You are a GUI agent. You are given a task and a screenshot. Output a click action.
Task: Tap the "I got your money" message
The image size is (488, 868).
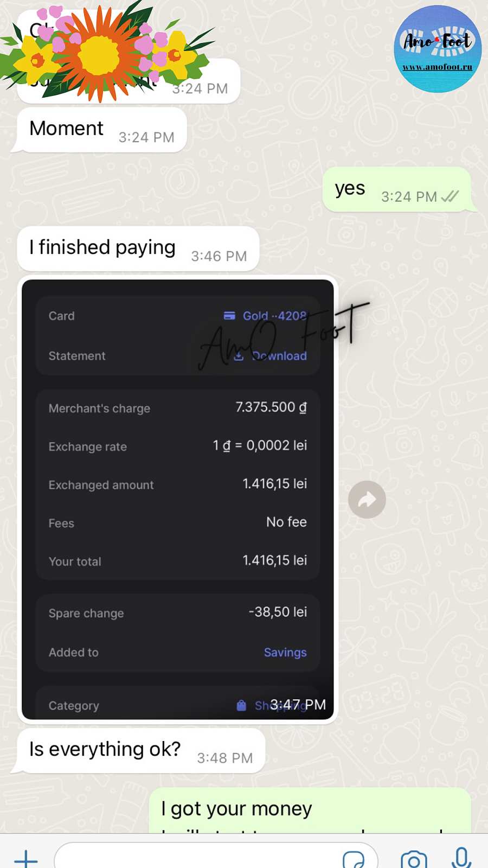click(236, 809)
